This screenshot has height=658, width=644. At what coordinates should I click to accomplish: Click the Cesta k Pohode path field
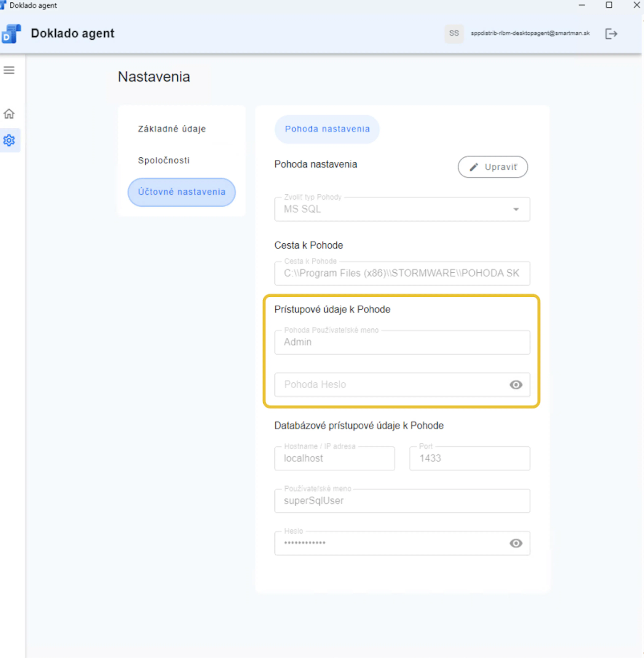[402, 273]
